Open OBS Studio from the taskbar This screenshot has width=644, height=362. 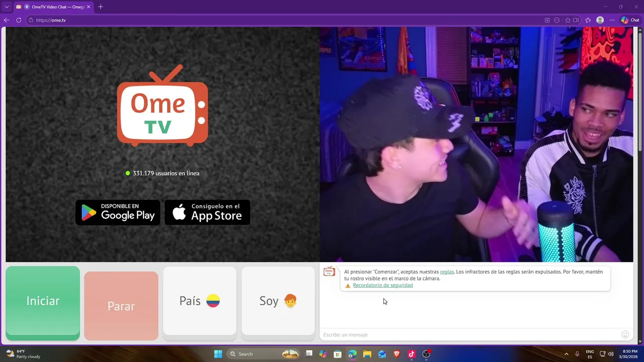pyautogui.click(x=426, y=354)
